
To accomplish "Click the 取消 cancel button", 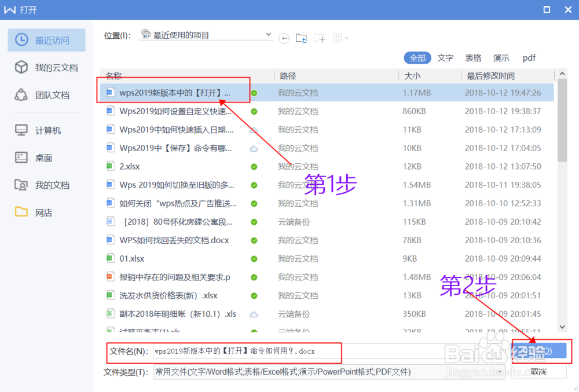I will [x=538, y=372].
